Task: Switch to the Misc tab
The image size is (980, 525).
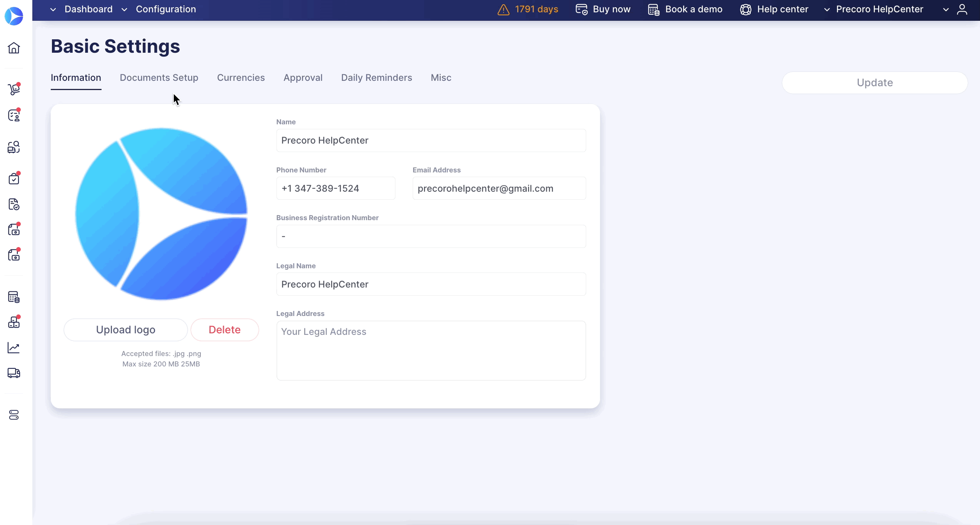Action: [441, 78]
